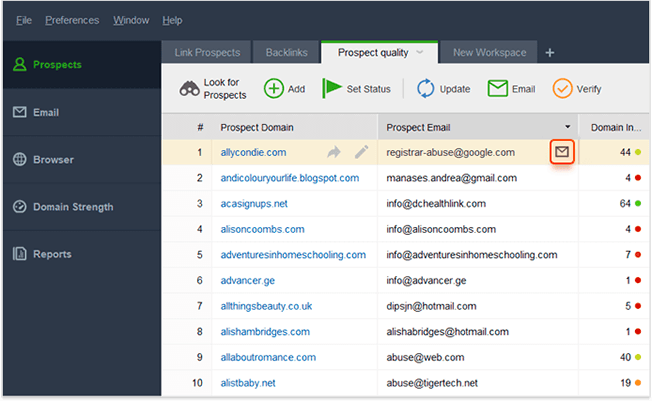This screenshot has height=401, width=652.
Task: Click the orange Verify checkmark icon
Action: (562, 89)
